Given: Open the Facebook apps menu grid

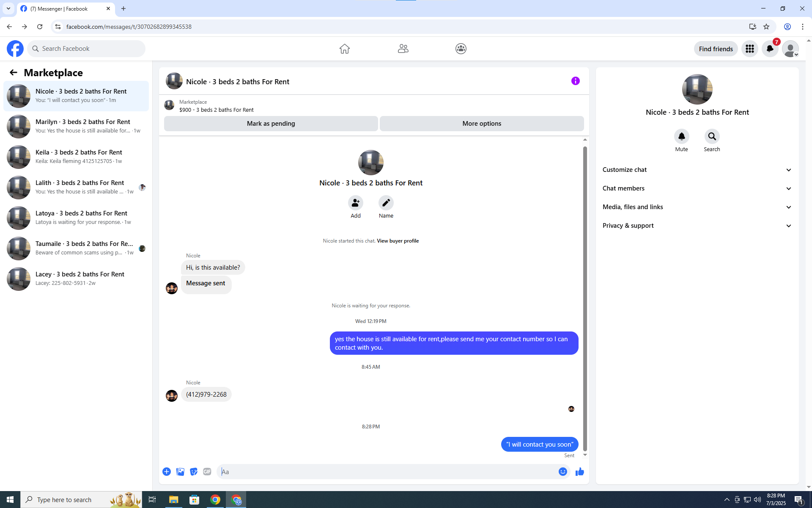Looking at the screenshot, I should [x=749, y=49].
